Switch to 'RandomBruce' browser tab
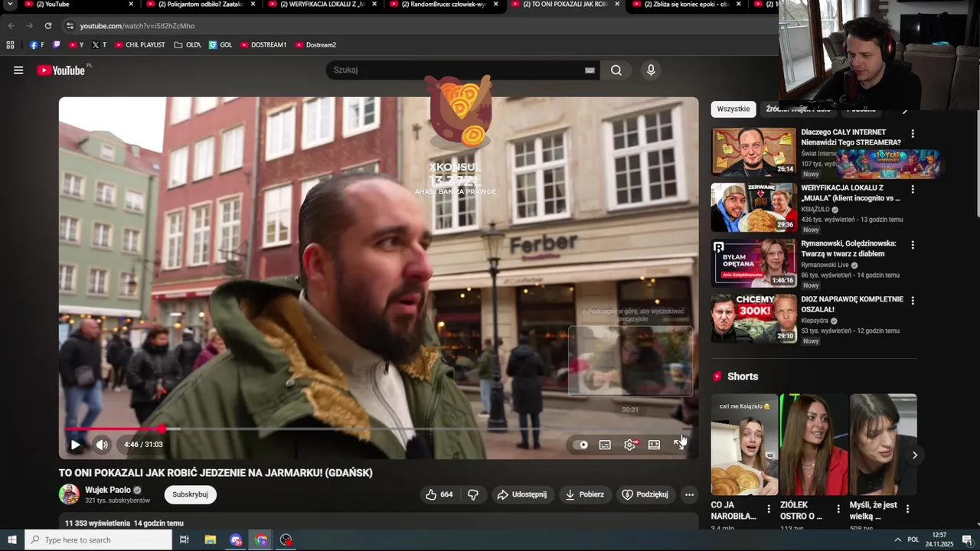Screen dimensions: 980x551 click(x=443, y=5)
